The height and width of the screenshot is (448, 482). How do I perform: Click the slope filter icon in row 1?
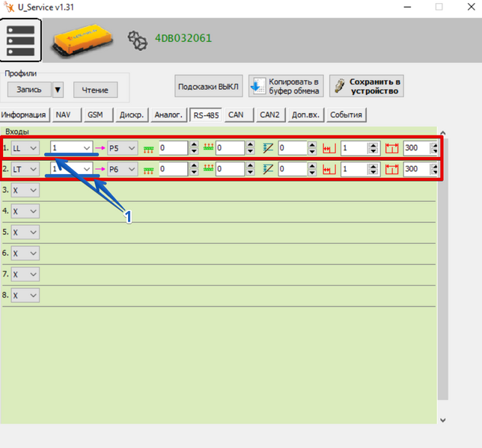268,148
